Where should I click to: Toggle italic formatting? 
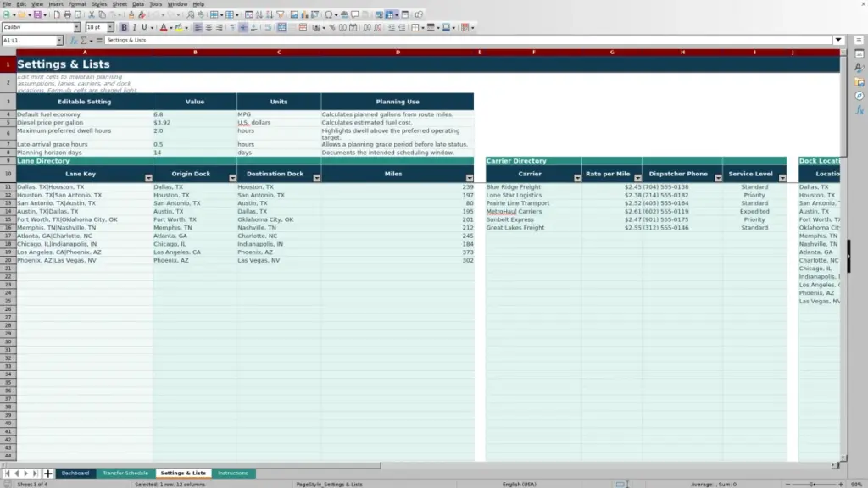[134, 28]
